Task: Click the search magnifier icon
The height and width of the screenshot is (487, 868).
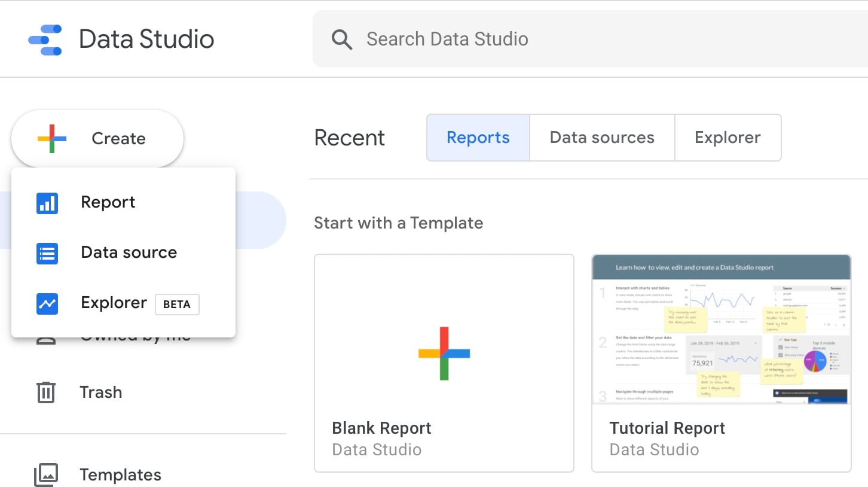Action: (341, 39)
